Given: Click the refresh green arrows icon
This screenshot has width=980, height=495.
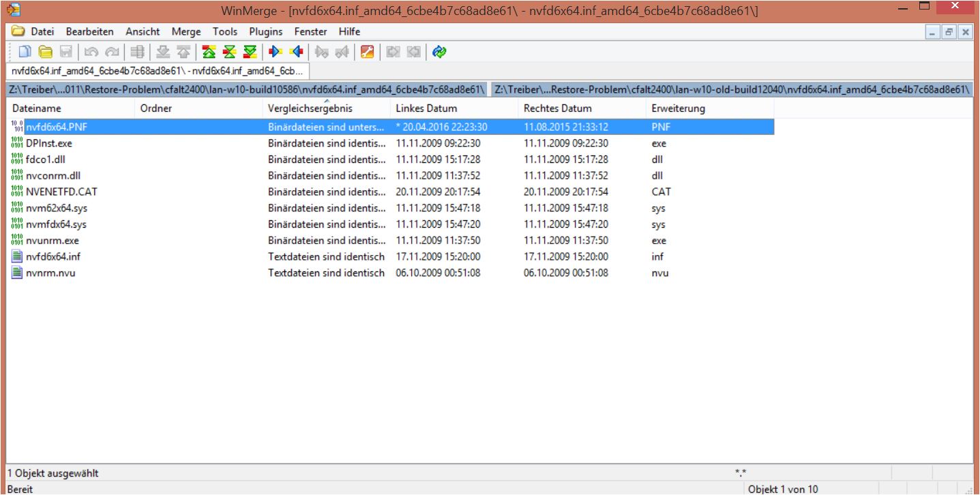Looking at the screenshot, I should pyautogui.click(x=439, y=52).
